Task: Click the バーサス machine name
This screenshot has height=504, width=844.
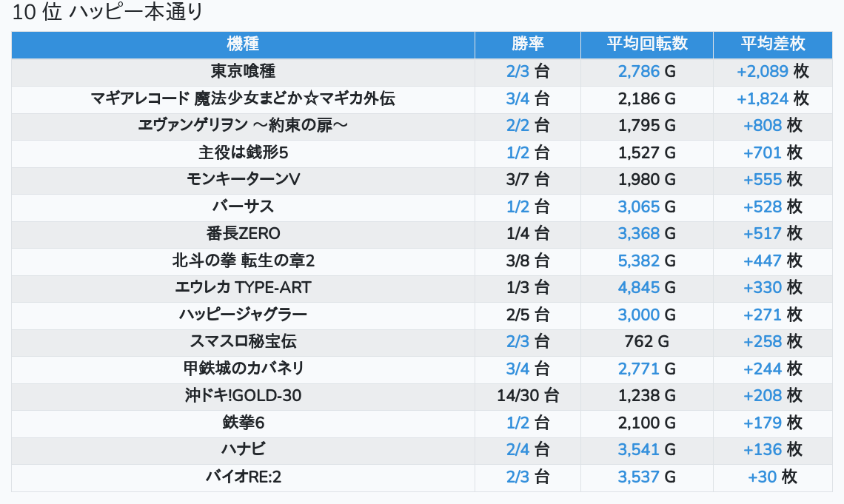Action: click(x=243, y=206)
